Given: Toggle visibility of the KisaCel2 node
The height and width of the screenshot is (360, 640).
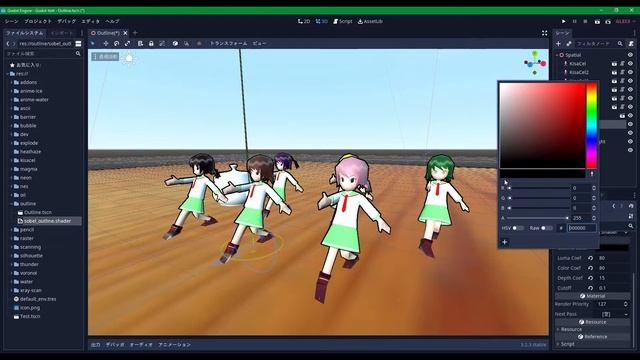Looking at the screenshot, I should pyautogui.click(x=631, y=72).
